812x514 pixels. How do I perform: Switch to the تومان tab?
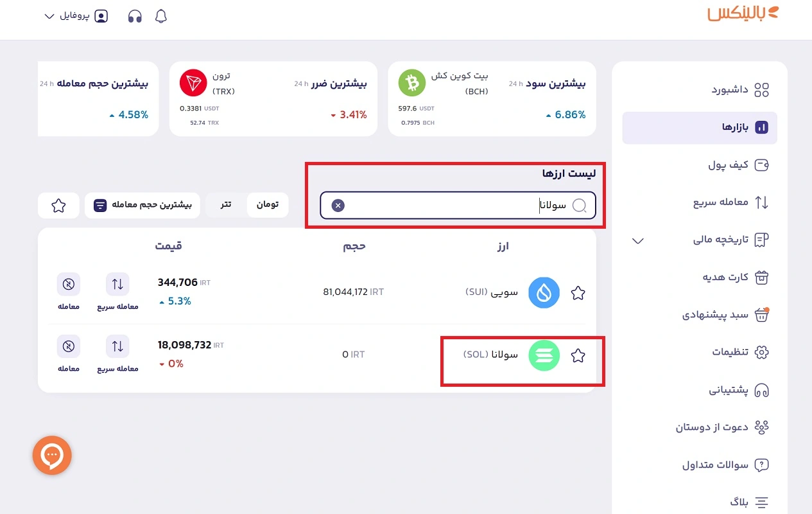point(268,205)
